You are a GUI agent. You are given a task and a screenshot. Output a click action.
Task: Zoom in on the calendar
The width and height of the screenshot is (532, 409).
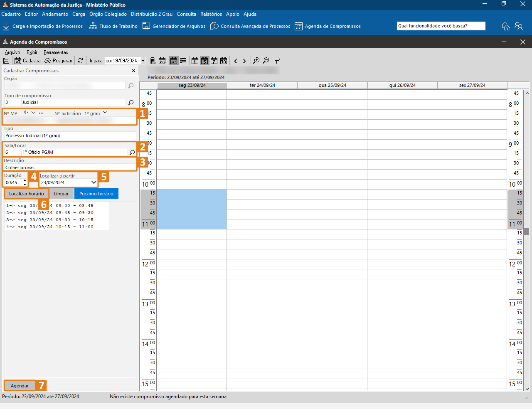coord(256,61)
